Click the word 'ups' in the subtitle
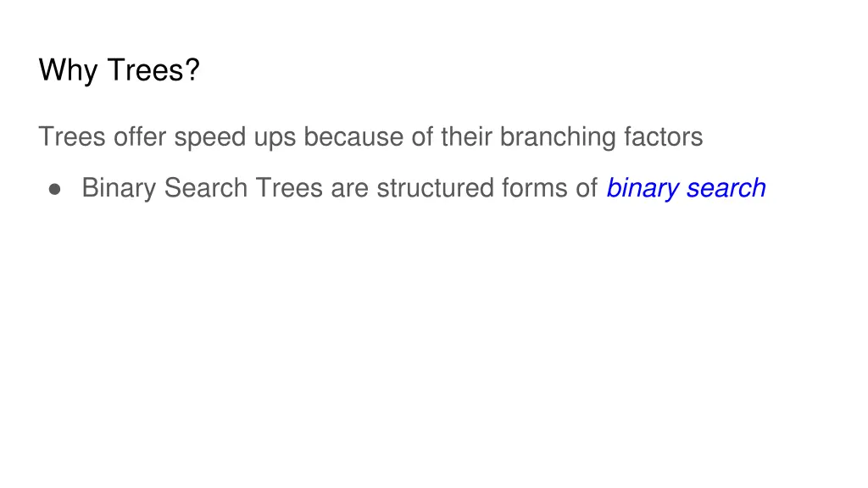The image size is (868, 488). point(275,138)
